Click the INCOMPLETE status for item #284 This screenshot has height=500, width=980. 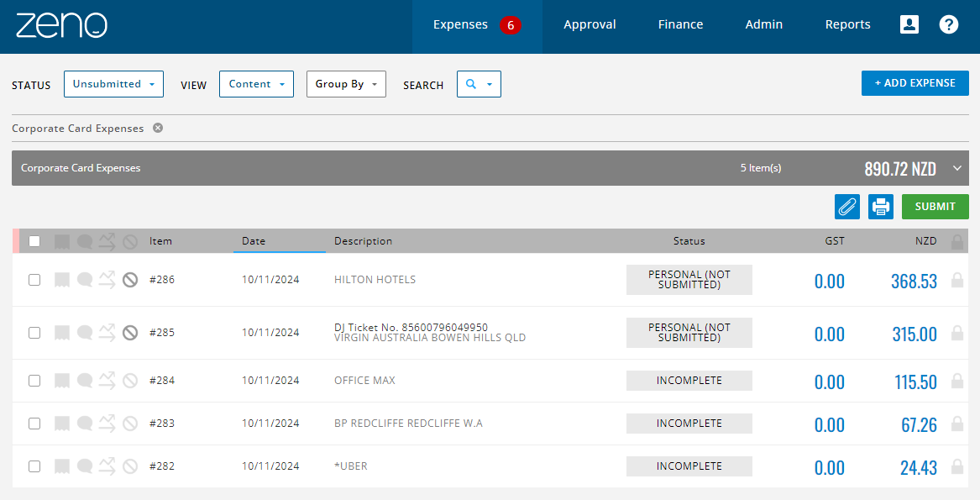click(689, 381)
